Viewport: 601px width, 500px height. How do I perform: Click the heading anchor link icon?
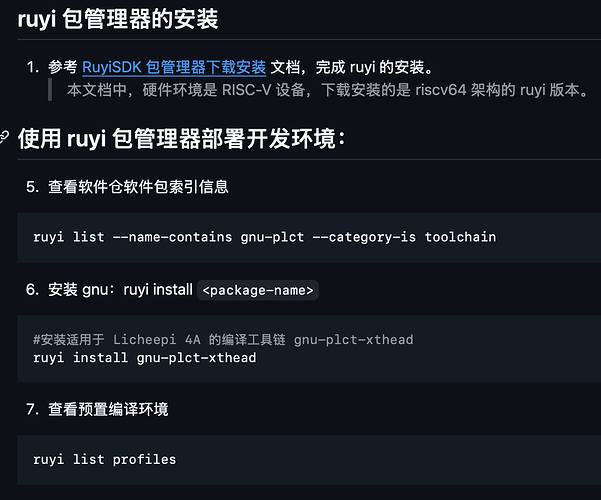pyautogui.click(x=3, y=137)
